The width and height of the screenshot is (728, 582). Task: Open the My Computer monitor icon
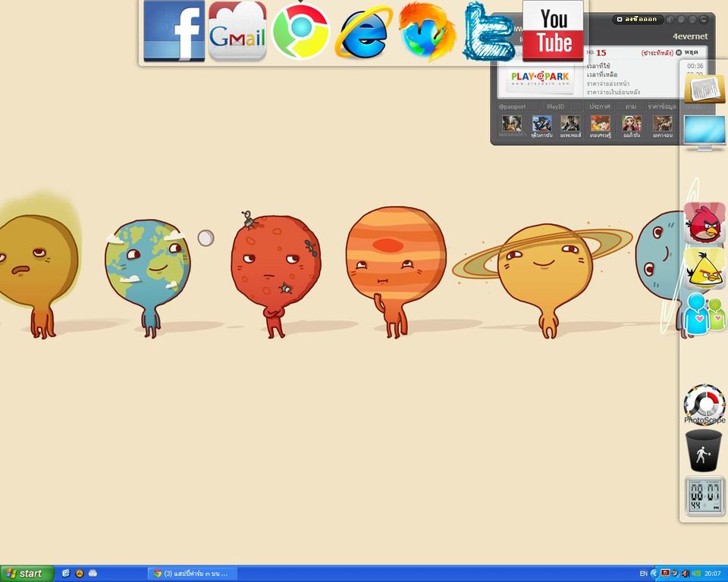704,133
